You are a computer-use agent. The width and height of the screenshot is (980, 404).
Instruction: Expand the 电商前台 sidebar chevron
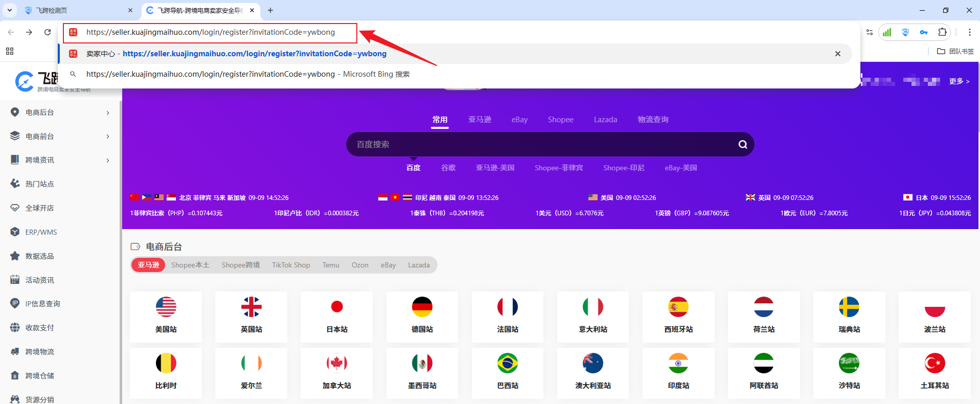(108, 137)
